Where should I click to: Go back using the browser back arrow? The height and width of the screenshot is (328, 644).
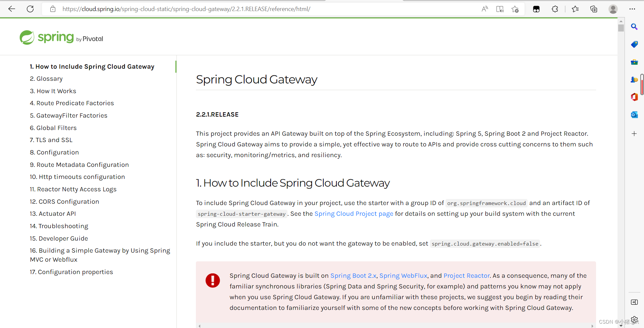12,9
